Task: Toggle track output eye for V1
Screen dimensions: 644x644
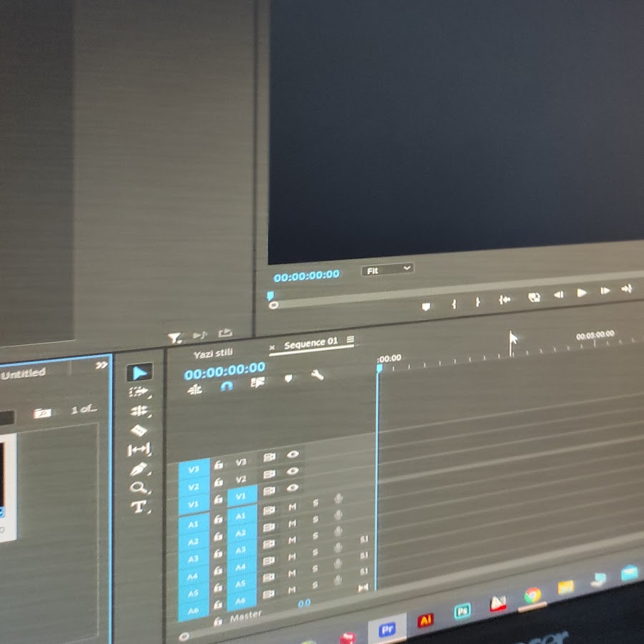Action: coord(293,487)
